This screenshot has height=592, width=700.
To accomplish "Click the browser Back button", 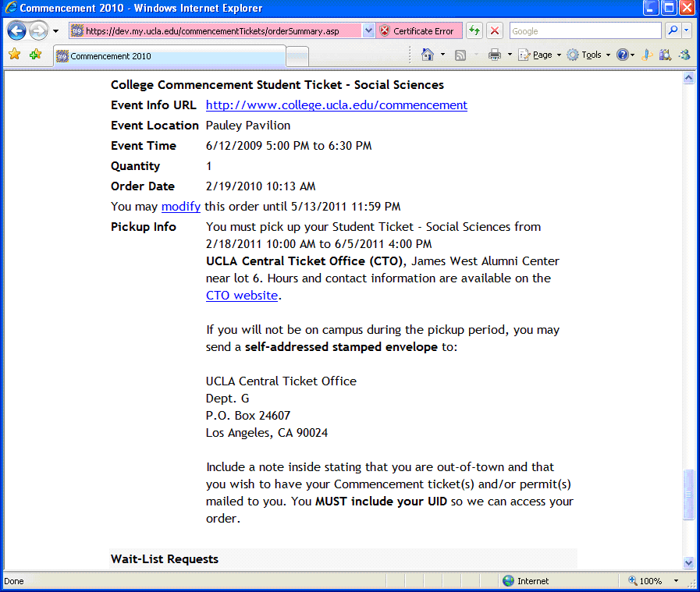I will coord(16,31).
